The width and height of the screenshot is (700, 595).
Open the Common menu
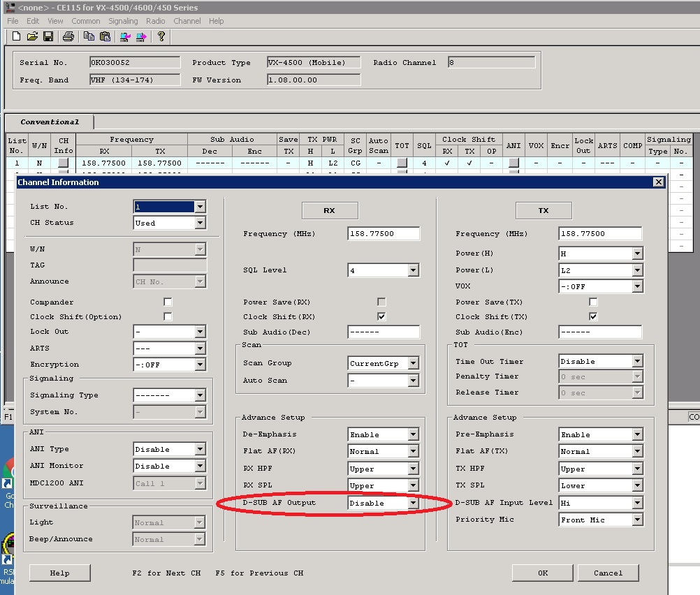point(86,21)
